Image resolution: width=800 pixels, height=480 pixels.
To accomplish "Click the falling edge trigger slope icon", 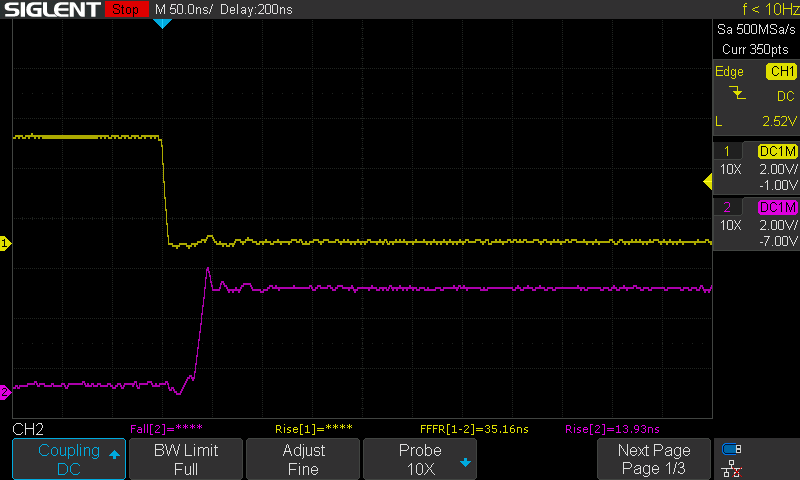I will [737, 93].
